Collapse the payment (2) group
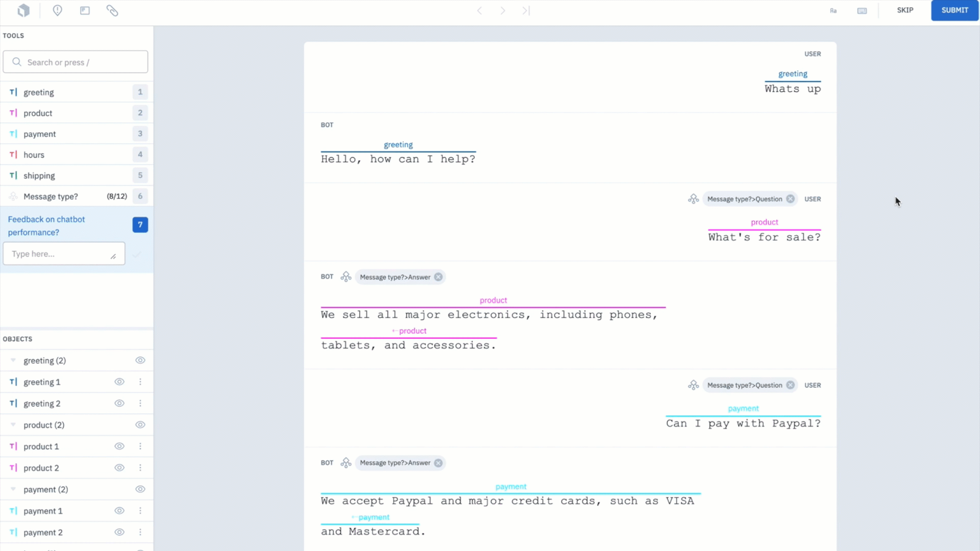The height and width of the screenshot is (551, 980). pos(13,489)
